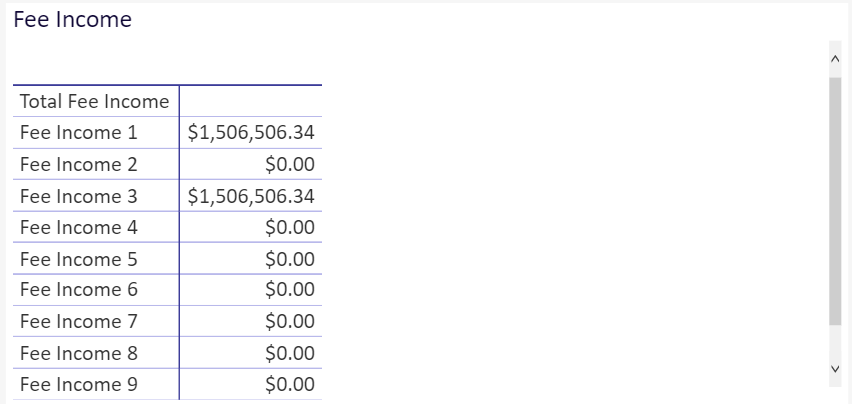Image resolution: width=852 pixels, height=404 pixels.
Task: Click Fee Income 3 value $1,506,506.34
Action: point(251,196)
